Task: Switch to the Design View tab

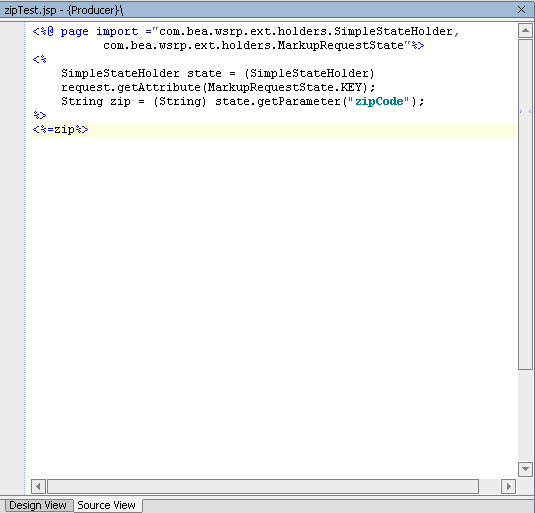Action: coord(38,505)
